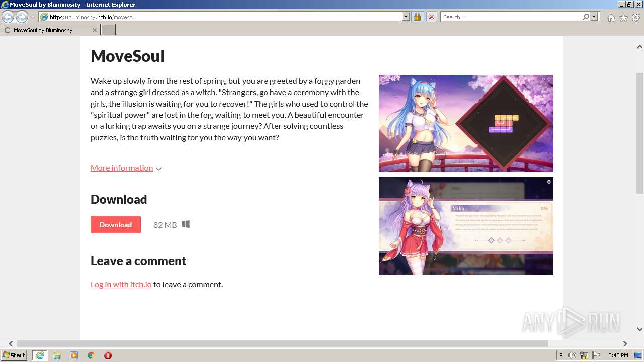The height and width of the screenshot is (362, 644).
Task: Click the red Download button
Action: (x=116, y=225)
